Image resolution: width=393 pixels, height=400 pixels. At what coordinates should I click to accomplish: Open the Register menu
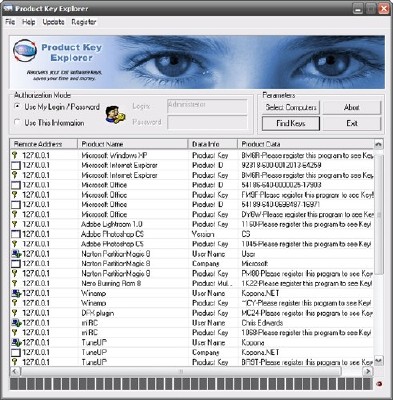tap(84, 22)
